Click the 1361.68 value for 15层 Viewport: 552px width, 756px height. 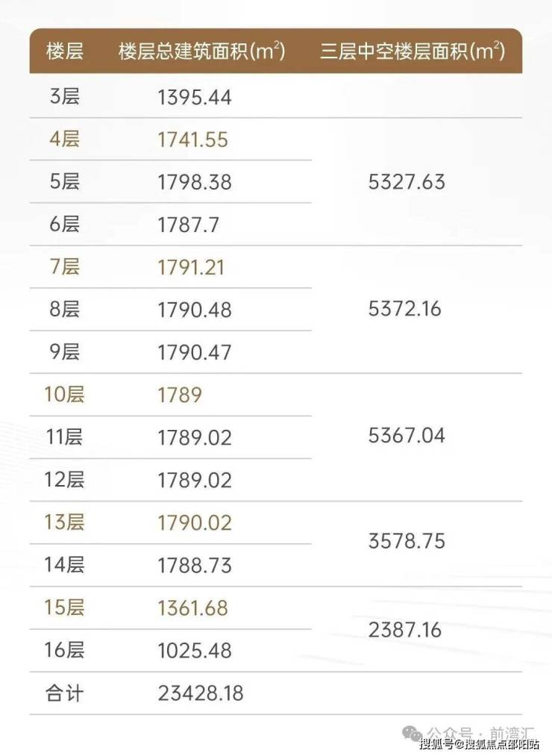[193, 607]
